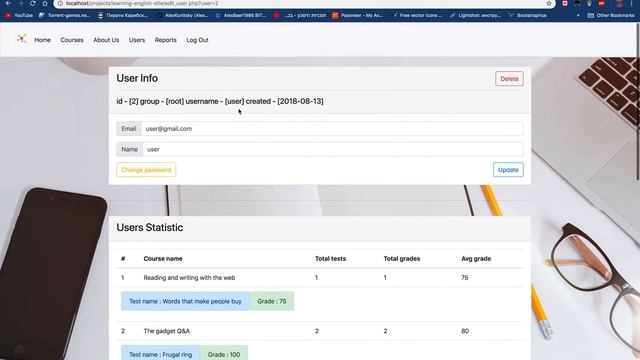Click Test name : Frugal ring badge

160,354
